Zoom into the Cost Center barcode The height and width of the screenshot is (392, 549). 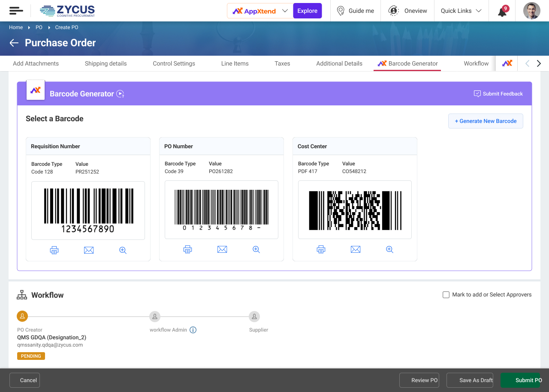pos(390,249)
